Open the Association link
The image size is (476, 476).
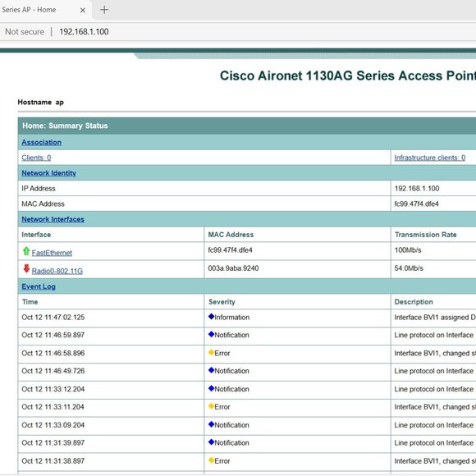(42, 142)
